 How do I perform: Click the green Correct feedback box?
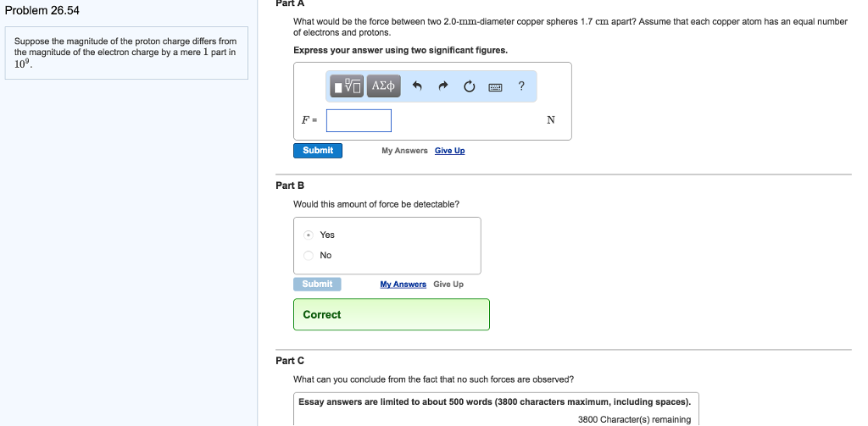pyautogui.click(x=391, y=314)
